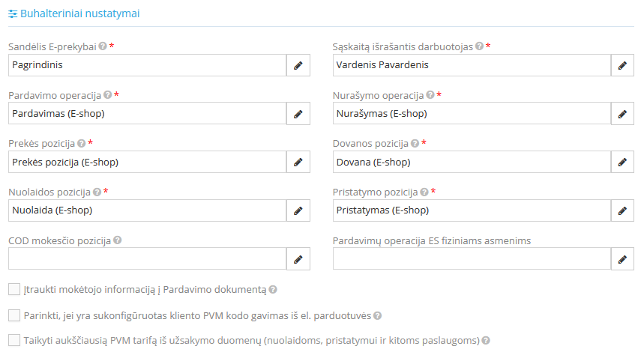Click the pencil icon next to Pardavimo operacija

point(298,114)
